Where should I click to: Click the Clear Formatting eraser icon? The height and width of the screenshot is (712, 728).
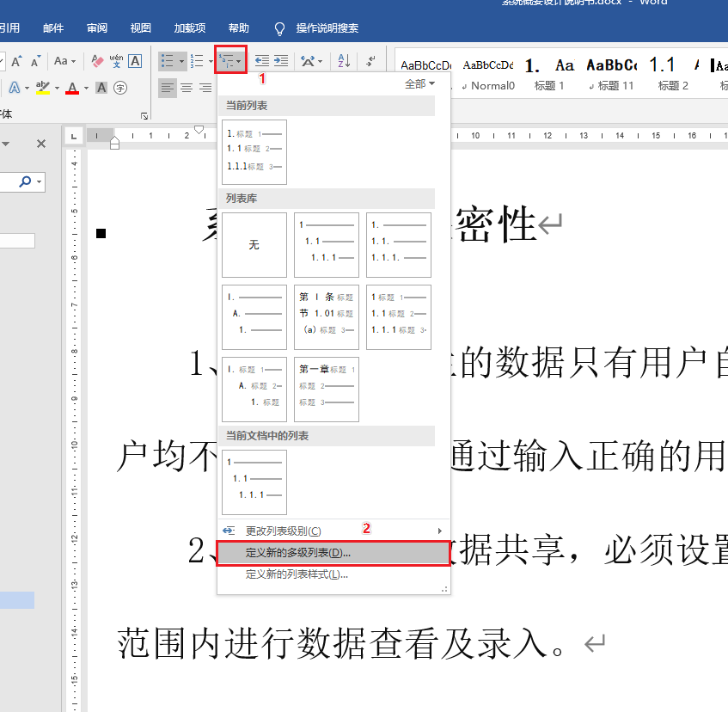(97, 61)
